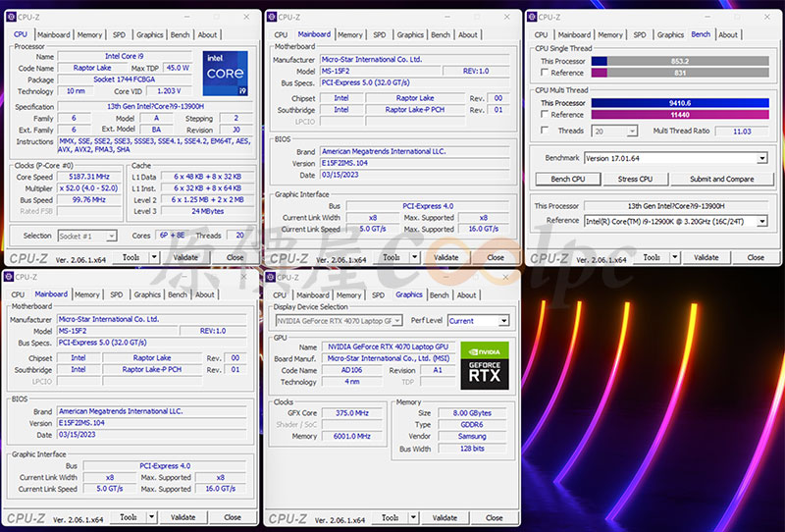
Task: Click the Multiplier value x 52.0 (4.0 - 52.0)
Action: pos(89,188)
